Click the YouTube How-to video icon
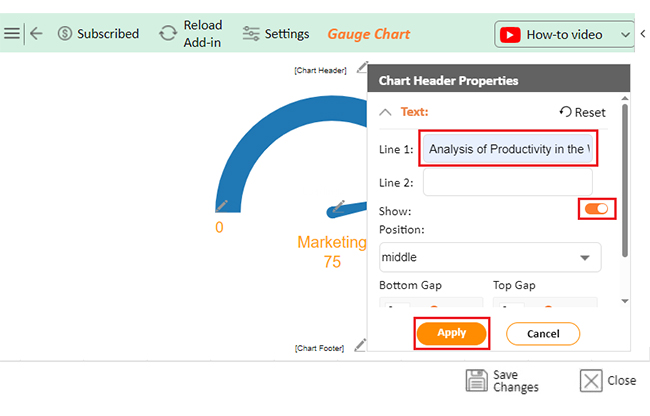Viewport: 650px width, 416px height. pyautogui.click(x=510, y=35)
